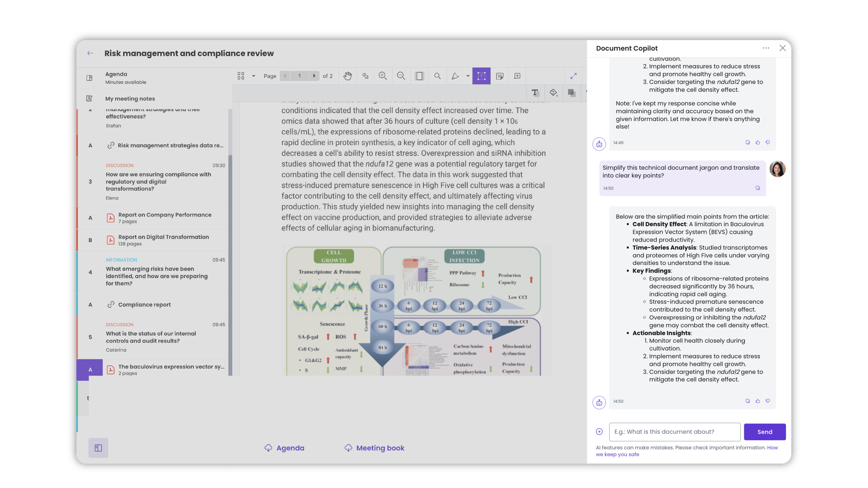Click the cell growth figure in document
This screenshot has height=488, width=868.
(416, 310)
